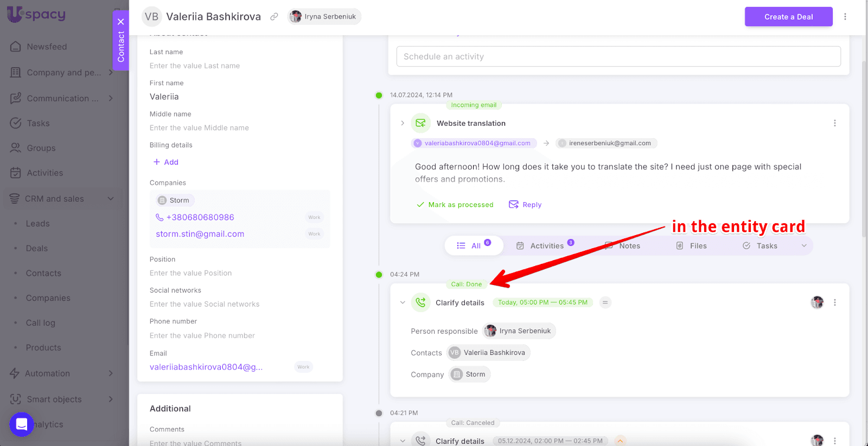Screen dimensions: 868x446
Task: Open the support chat widget
Action: coord(22,424)
